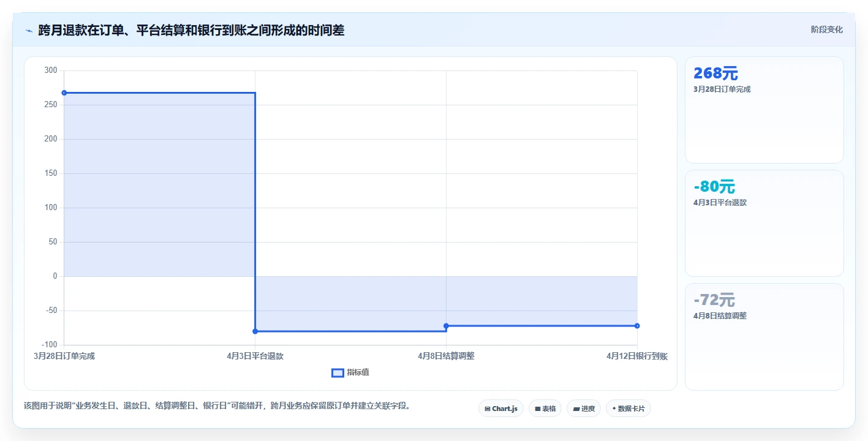Select the 数据卡片 tag chip
868x441 pixels.
(x=628, y=409)
